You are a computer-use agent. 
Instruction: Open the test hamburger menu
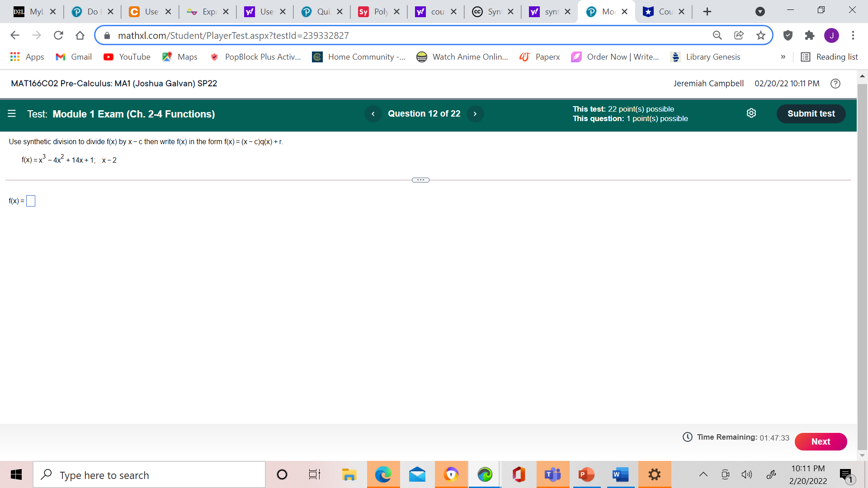pos(12,113)
